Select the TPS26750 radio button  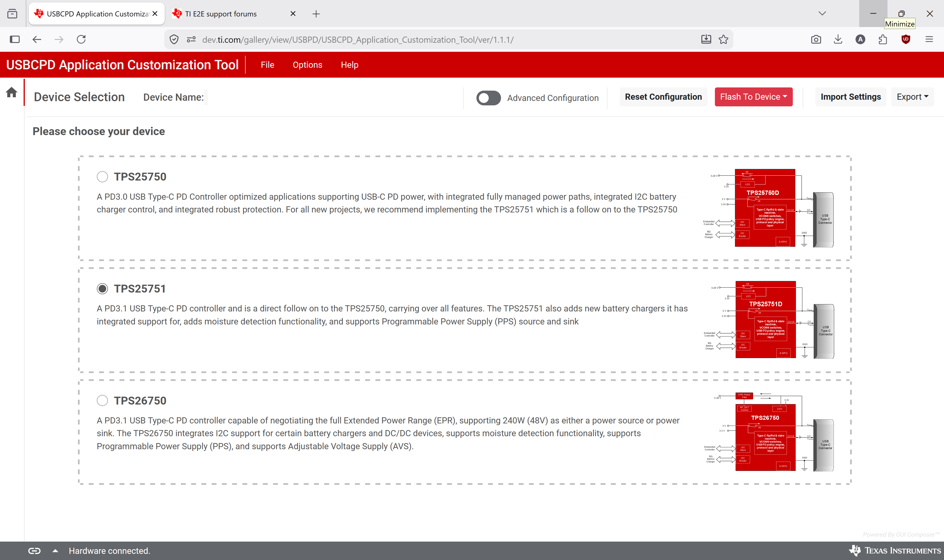(x=102, y=400)
